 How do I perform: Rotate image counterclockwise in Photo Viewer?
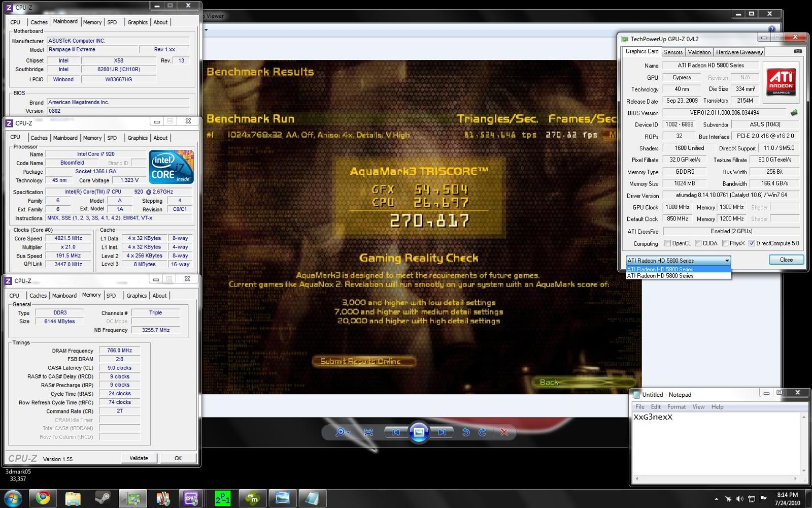tap(465, 432)
